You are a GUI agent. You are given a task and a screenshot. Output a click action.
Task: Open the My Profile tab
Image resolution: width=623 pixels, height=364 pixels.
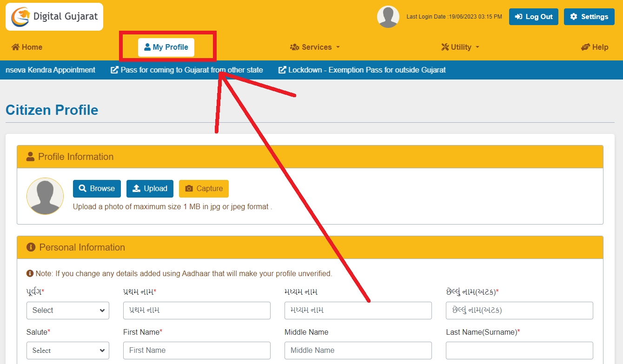pyautogui.click(x=166, y=47)
